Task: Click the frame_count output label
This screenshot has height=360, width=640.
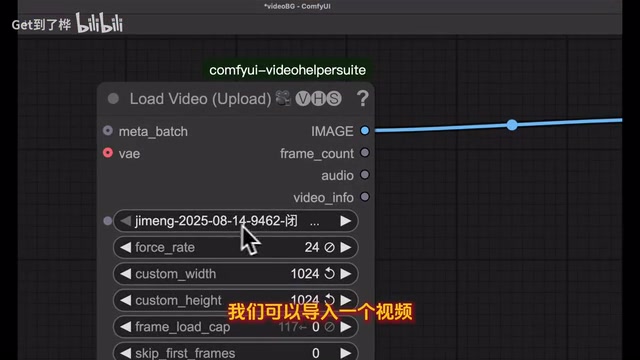Action: (x=317, y=153)
